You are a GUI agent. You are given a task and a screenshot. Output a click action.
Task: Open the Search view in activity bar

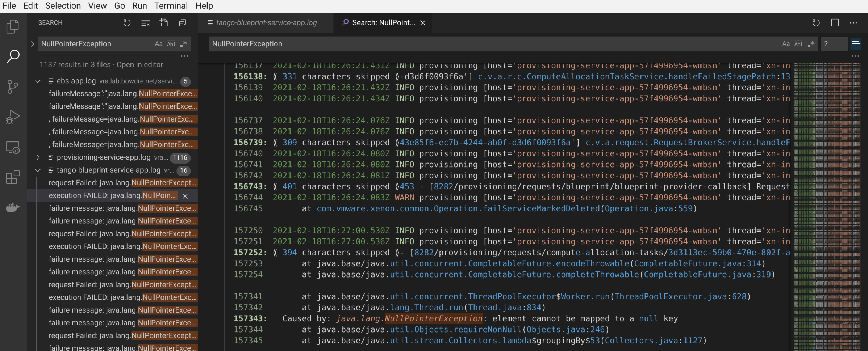[13, 56]
